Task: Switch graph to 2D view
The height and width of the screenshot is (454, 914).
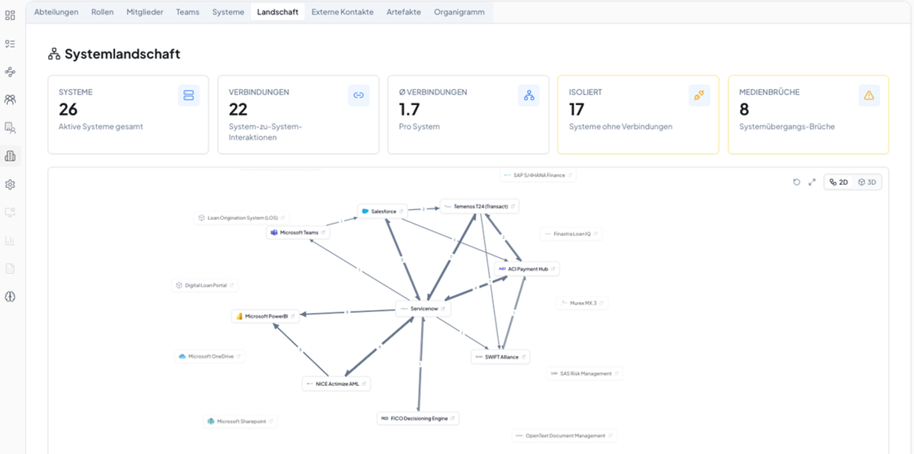Action: pyautogui.click(x=839, y=182)
